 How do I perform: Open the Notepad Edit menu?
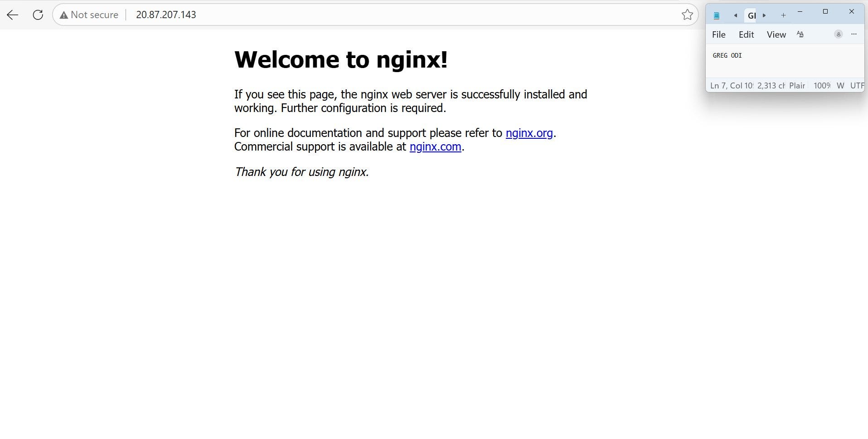tap(746, 34)
